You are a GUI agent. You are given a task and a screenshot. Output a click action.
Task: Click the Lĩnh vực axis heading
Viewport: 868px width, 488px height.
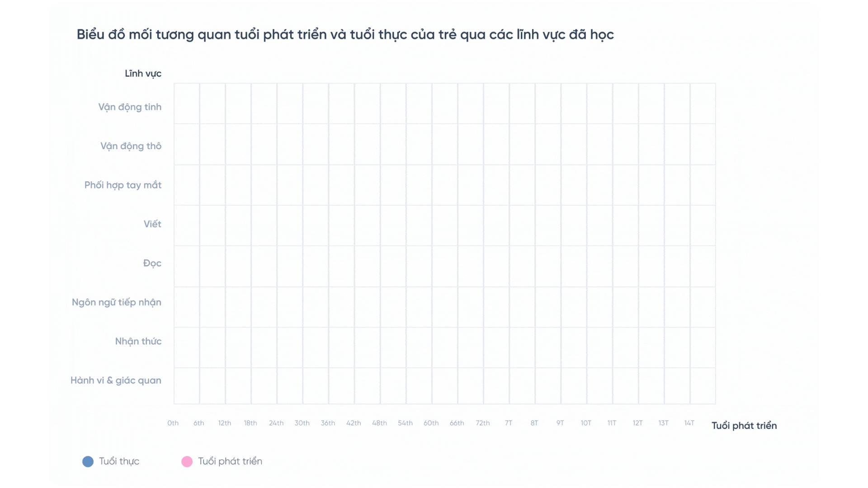(143, 74)
